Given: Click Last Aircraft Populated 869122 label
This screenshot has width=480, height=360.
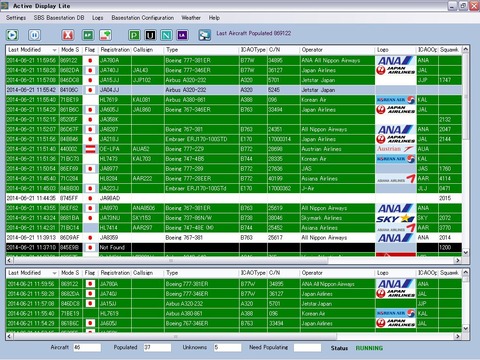Looking at the screenshot, I should [x=254, y=33].
